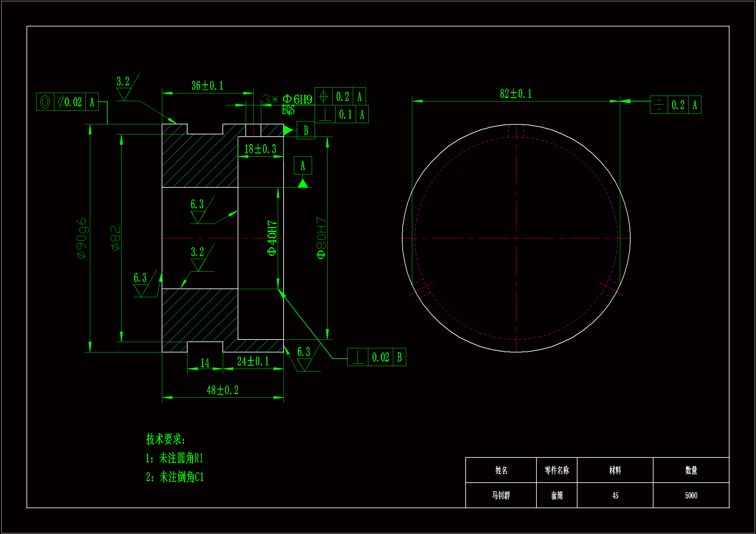This screenshot has width=756, height=534.
Task: Click the ø90g6 outer diameter dimension
Action: coord(81,238)
